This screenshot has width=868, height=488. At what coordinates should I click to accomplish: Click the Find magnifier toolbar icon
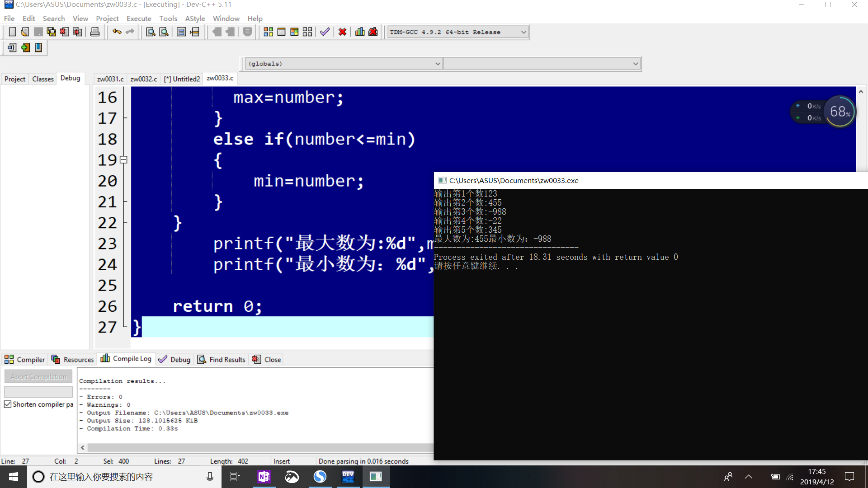pyautogui.click(x=151, y=32)
